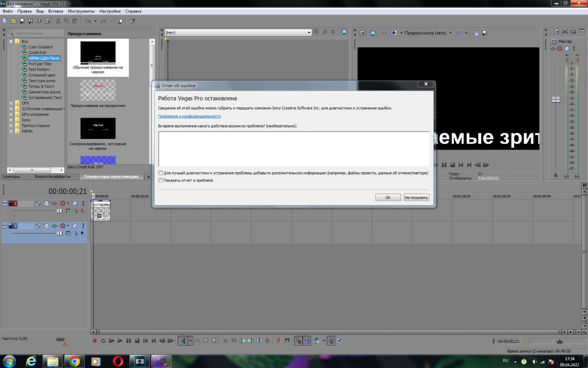Open the 'Положение о конфиденциальности' link
This screenshot has height=368, width=588.
(x=189, y=116)
